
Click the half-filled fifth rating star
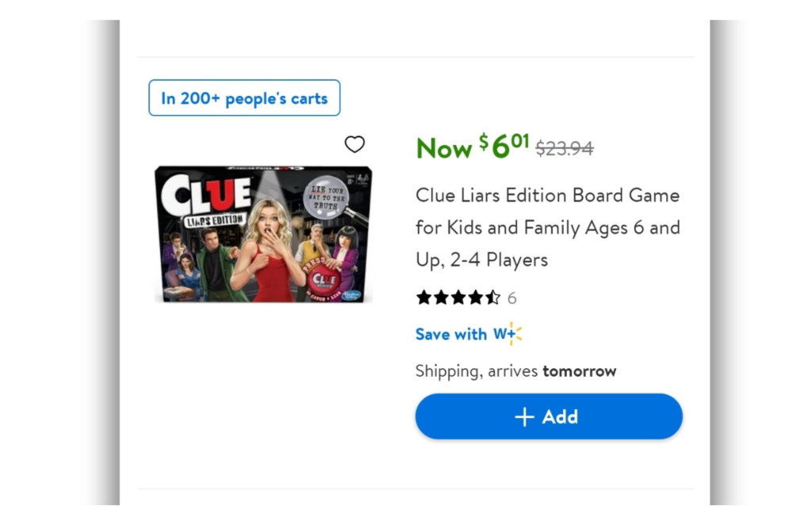(x=493, y=297)
